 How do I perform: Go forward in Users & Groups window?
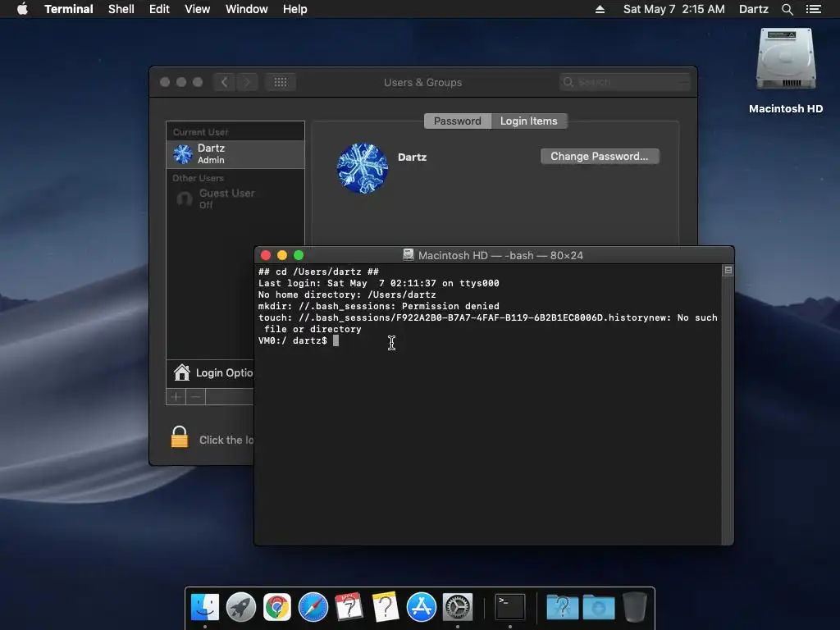coord(248,82)
